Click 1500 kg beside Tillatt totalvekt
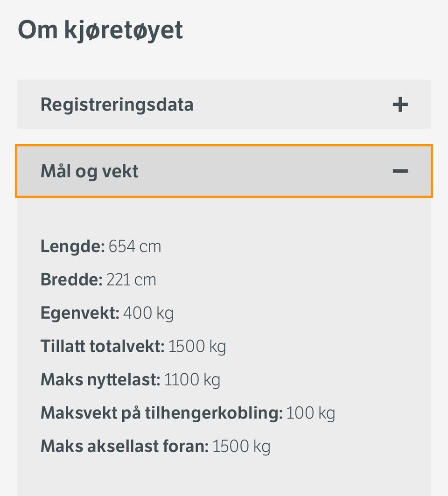448x496 pixels. (x=197, y=346)
